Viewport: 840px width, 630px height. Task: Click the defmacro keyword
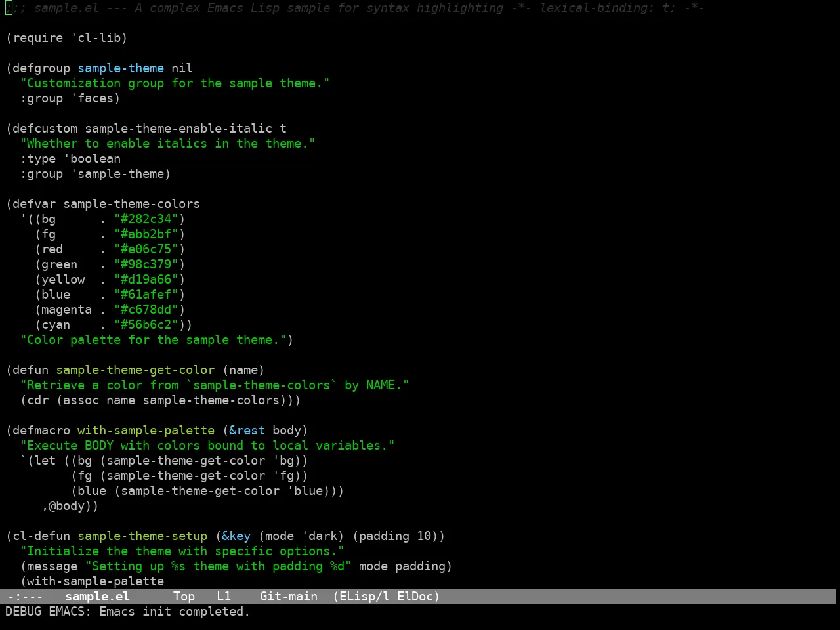tap(41, 430)
